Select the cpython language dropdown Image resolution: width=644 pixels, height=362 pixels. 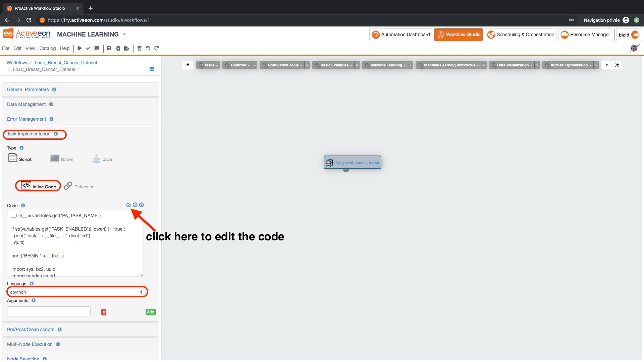point(77,292)
